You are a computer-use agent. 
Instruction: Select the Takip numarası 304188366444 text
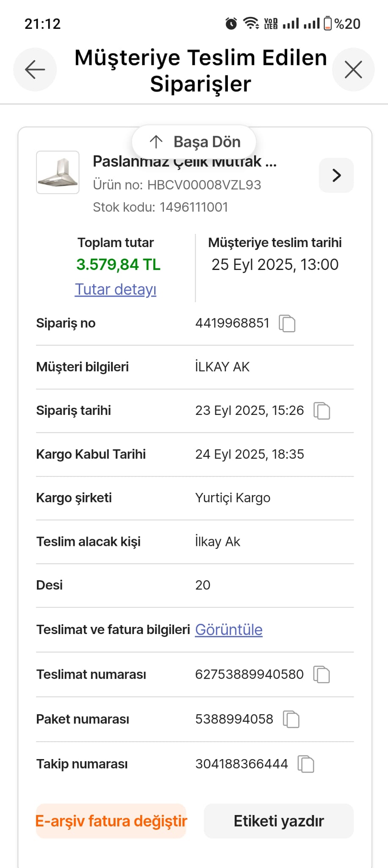tap(241, 764)
